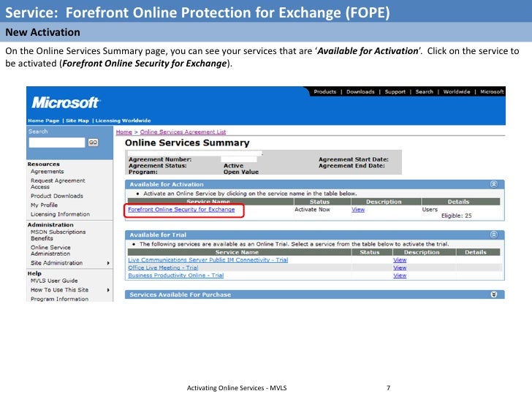Screen dimensions: 532x399
Task: Open Downloads in top navigation
Action: pos(360,91)
